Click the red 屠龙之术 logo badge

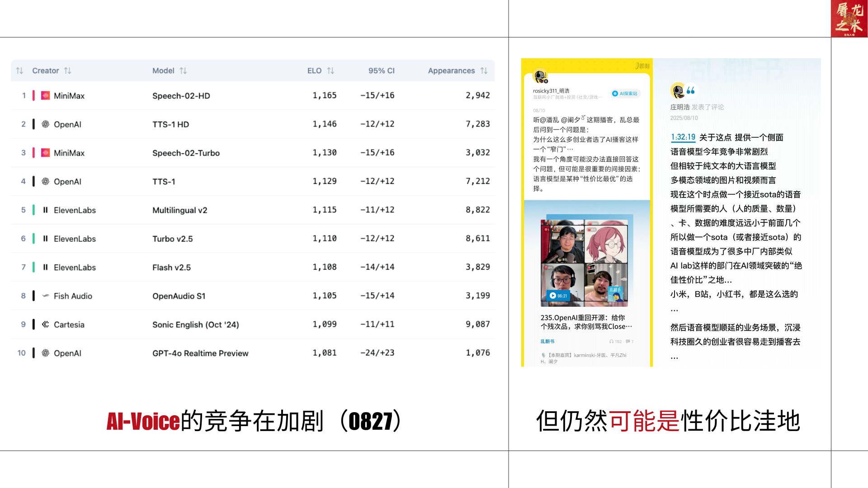(849, 19)
